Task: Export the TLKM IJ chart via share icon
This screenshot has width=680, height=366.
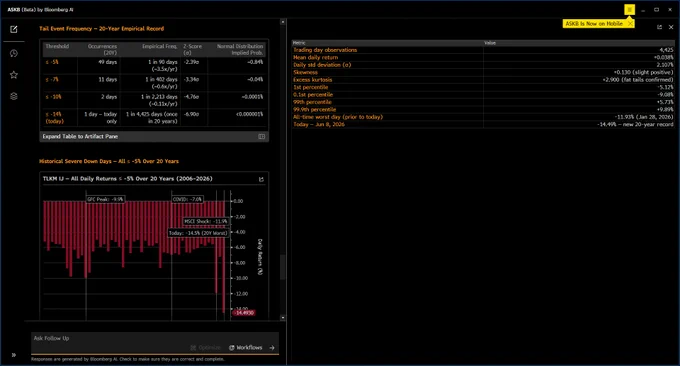Action: click(261, 179)
